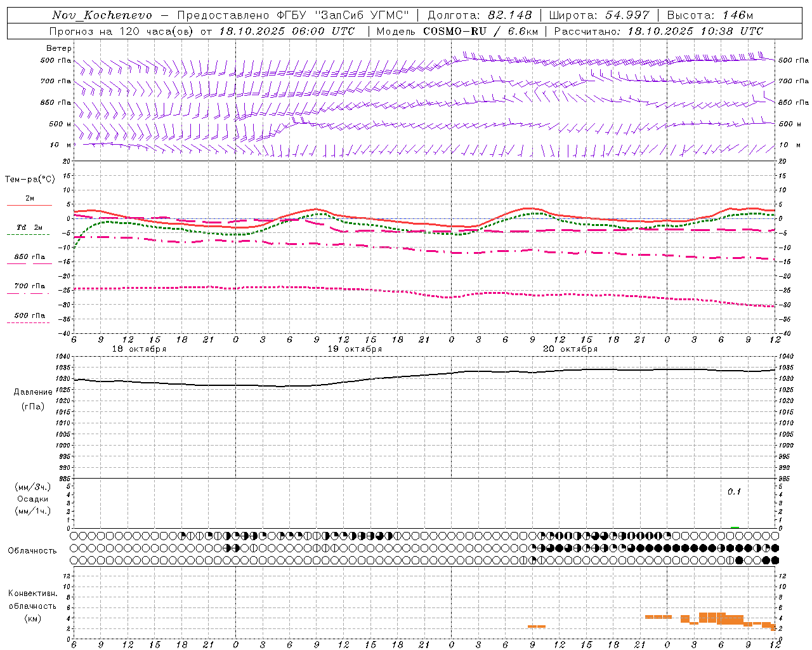Click the (мм/1ч.) precipitation unit label

(x=33, y=511)
